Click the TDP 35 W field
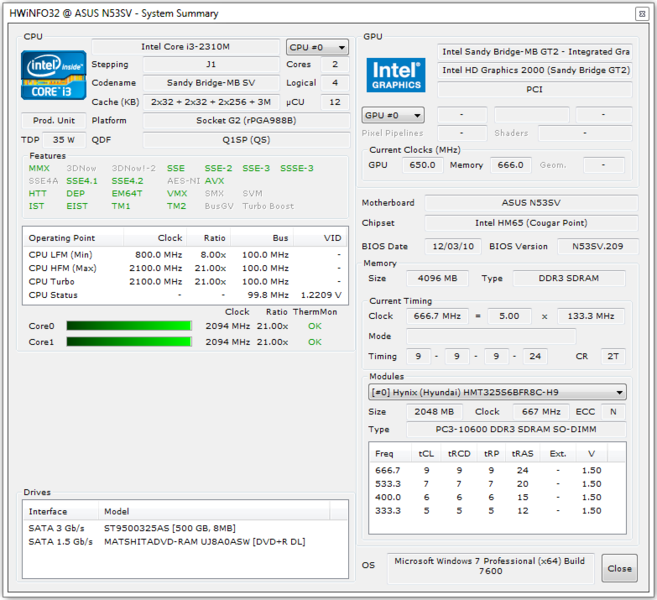This screenshot has height=600, width=657. click(64, 140)
